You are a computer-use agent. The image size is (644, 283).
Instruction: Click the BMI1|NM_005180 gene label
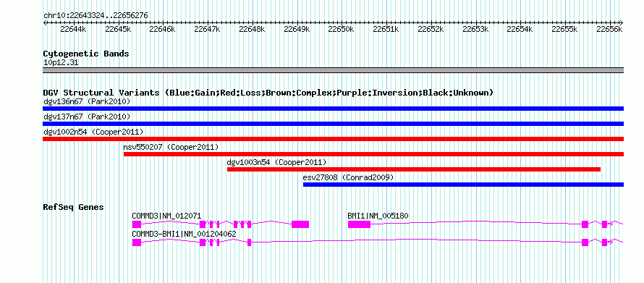[378, 216]
